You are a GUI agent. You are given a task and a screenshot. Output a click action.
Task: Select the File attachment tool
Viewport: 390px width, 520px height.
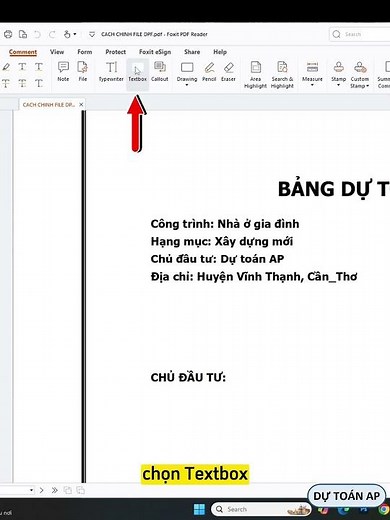click(83, 71)
